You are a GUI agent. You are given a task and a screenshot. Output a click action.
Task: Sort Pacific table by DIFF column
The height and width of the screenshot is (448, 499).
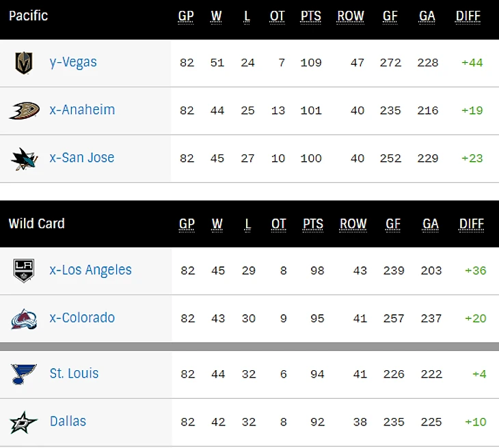click(x=468, y=16)
